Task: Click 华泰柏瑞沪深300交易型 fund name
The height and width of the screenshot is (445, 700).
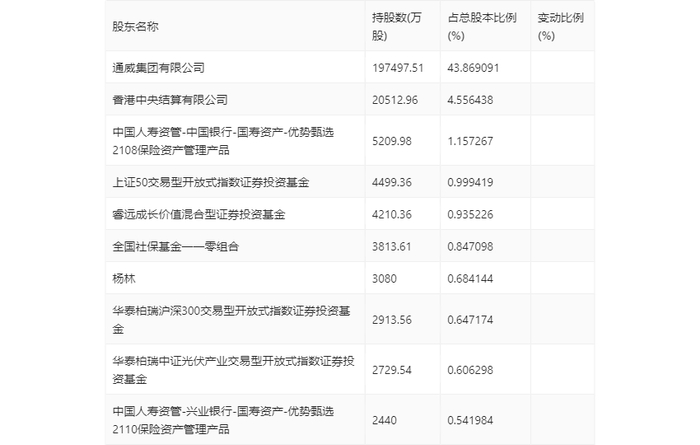Action: pos(231,320)
